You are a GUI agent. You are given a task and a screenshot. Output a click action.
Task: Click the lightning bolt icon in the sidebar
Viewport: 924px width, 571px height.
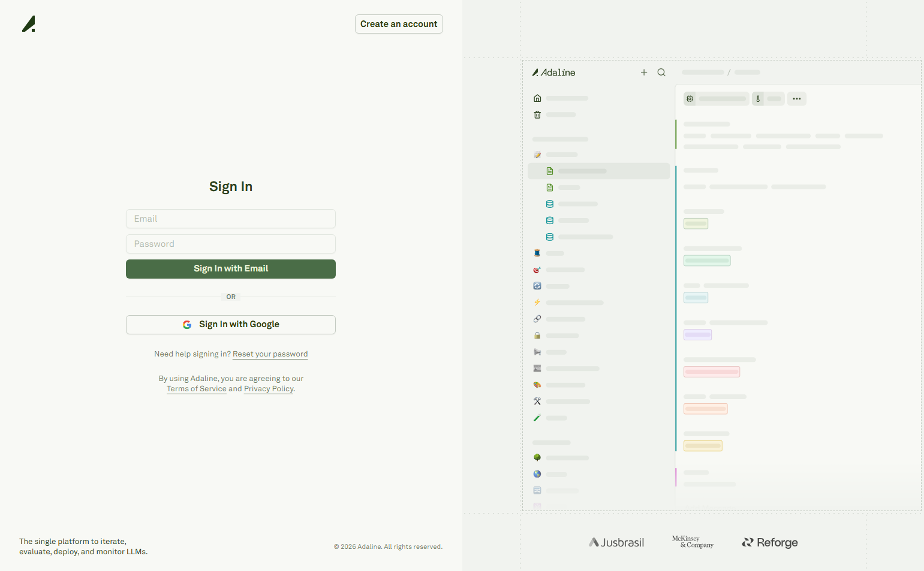[x=537, y=303]
